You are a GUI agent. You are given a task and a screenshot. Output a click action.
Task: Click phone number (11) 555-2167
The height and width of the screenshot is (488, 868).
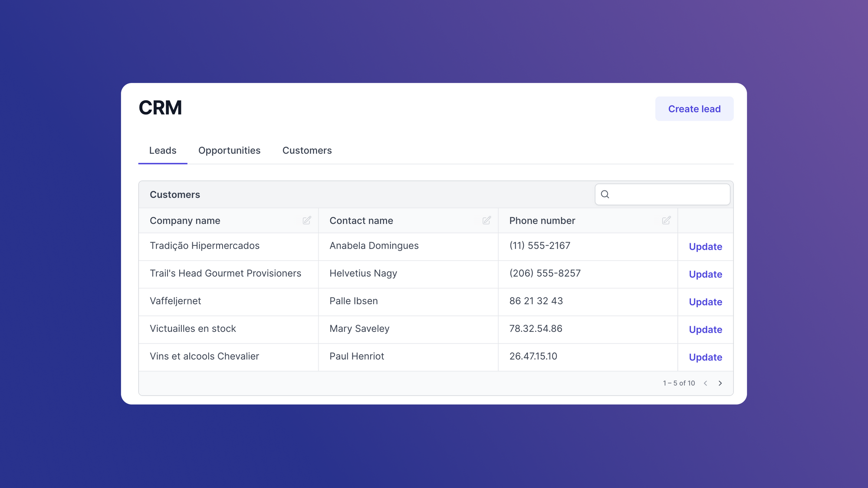click(539, 246)
